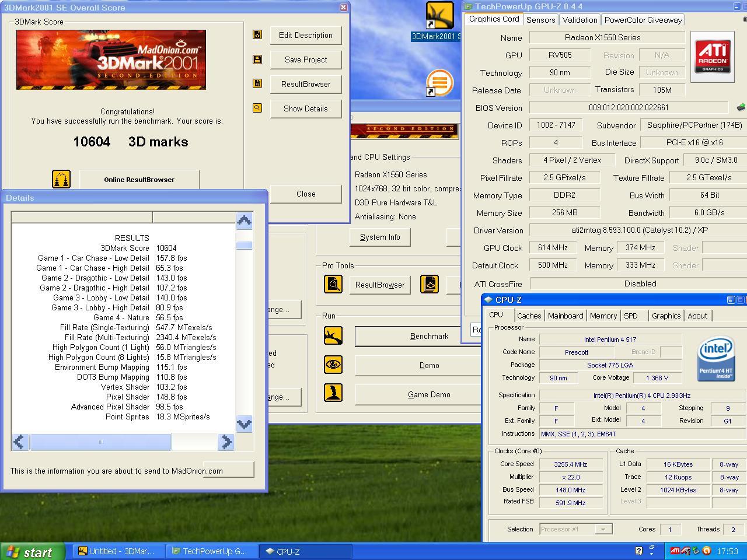Click Details right scroll arrow
This screenshot has width=747, height=560.
tap(226, 442)
